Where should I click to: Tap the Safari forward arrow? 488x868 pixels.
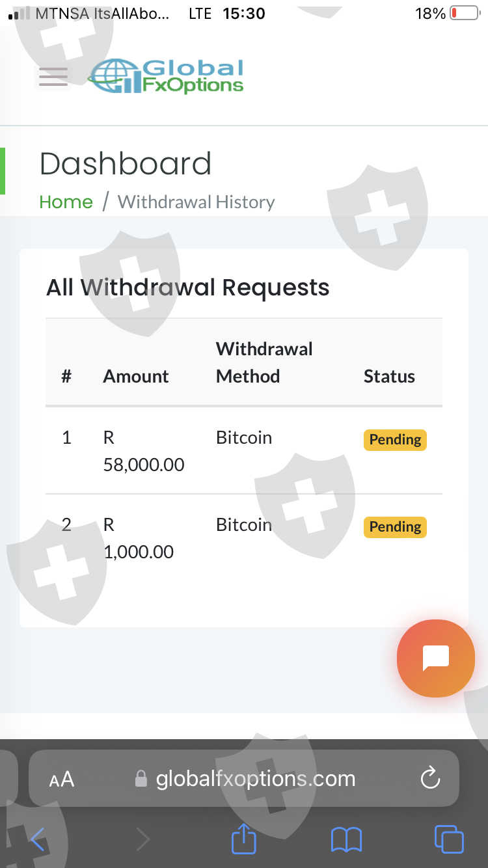pos(142,839)
